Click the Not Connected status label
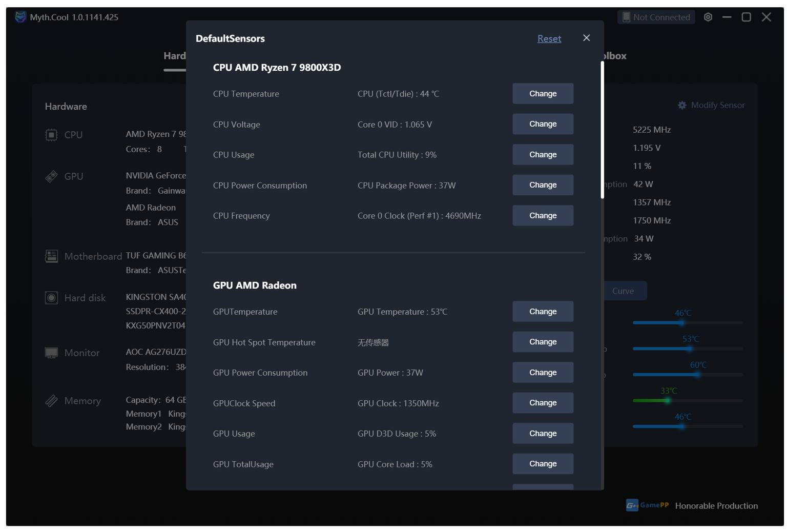Viewport: 787px width, 532px height. pyautogui.click(x=661, y=17)
